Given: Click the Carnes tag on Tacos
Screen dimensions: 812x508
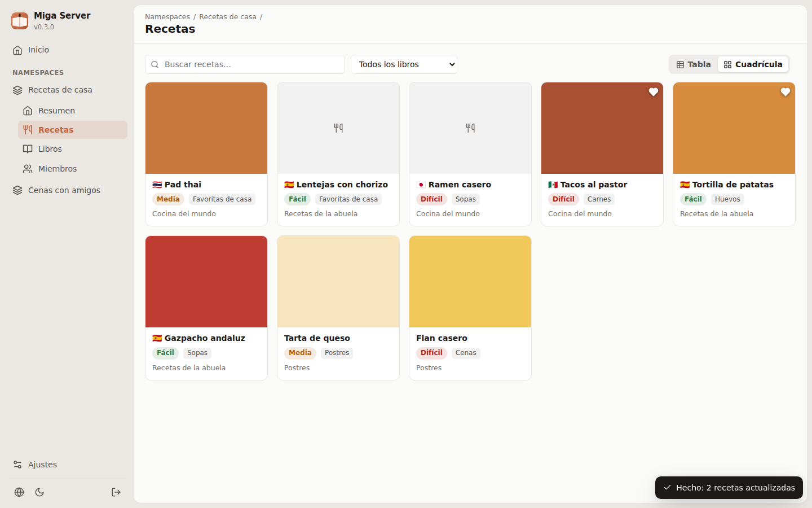Looking at the screenshot, I should [599, 199].
